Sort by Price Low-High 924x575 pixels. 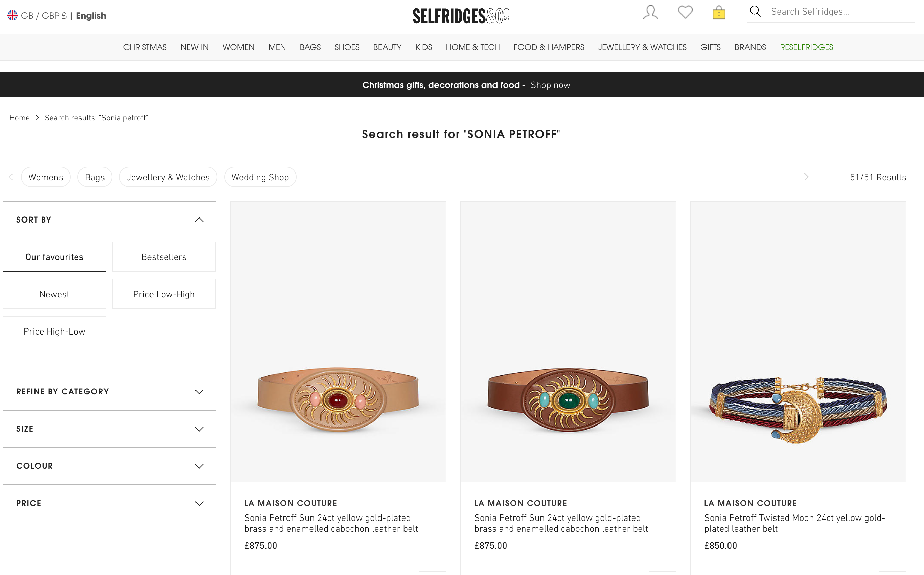point(164,294)
